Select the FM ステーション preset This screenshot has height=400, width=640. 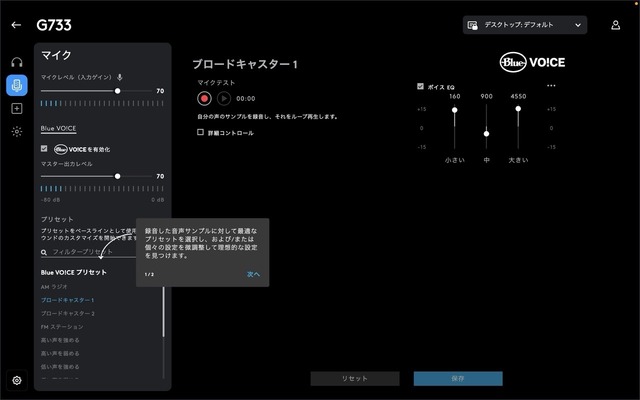click(62, 327)
